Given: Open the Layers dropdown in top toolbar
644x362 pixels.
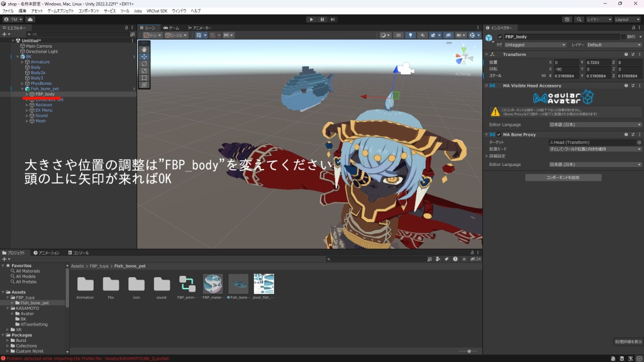Looking at the screenshot, I should pos(599,19).
